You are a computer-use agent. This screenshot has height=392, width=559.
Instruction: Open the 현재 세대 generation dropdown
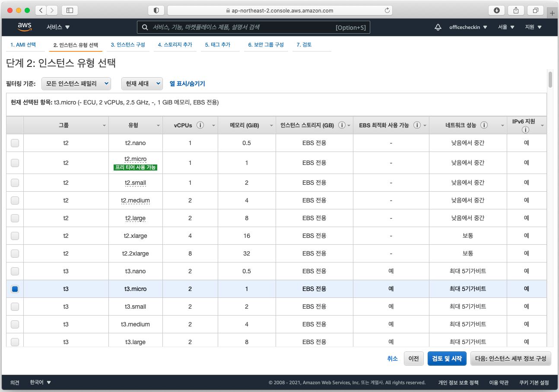click(x=142, y=84)
